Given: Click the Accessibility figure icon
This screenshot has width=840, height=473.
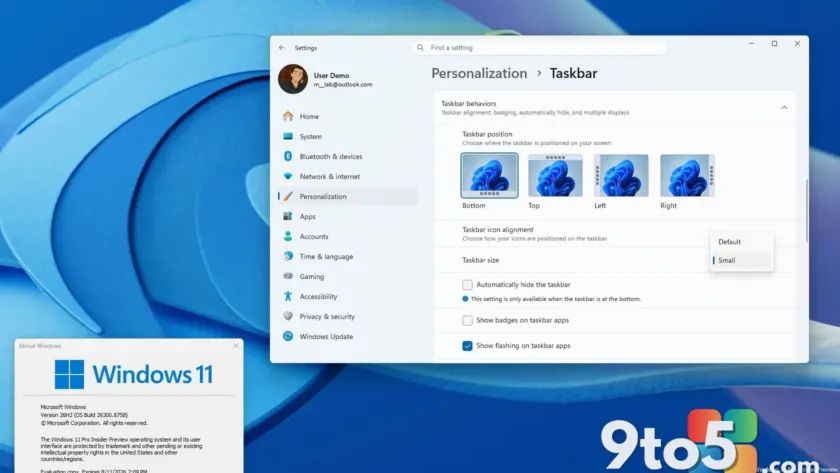Looking at the screenshot, I should [288, 296].
